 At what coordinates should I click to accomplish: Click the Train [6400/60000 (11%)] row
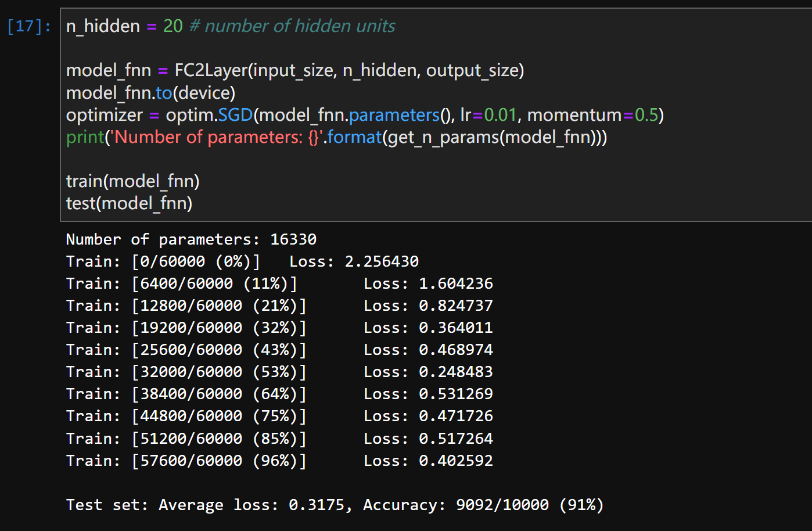pos(279,284)
